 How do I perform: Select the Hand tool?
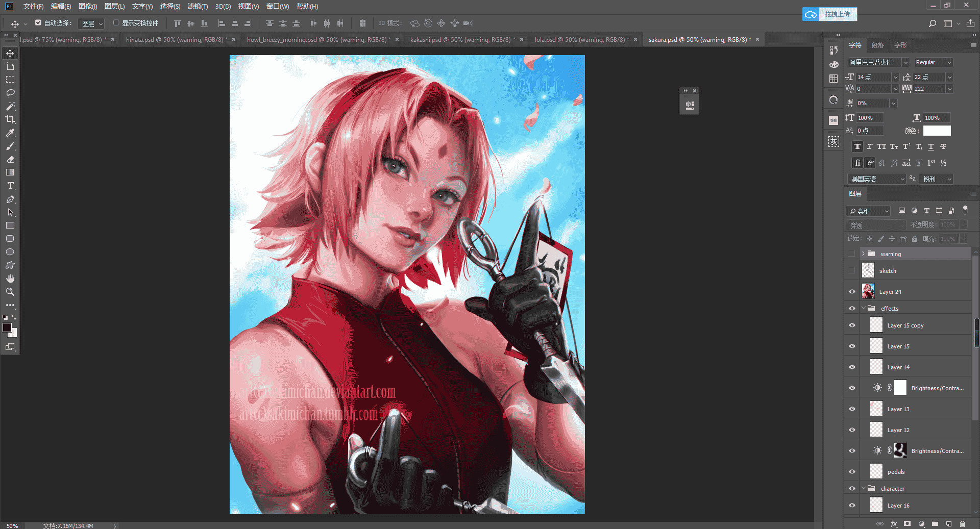[x=10, y=279]
